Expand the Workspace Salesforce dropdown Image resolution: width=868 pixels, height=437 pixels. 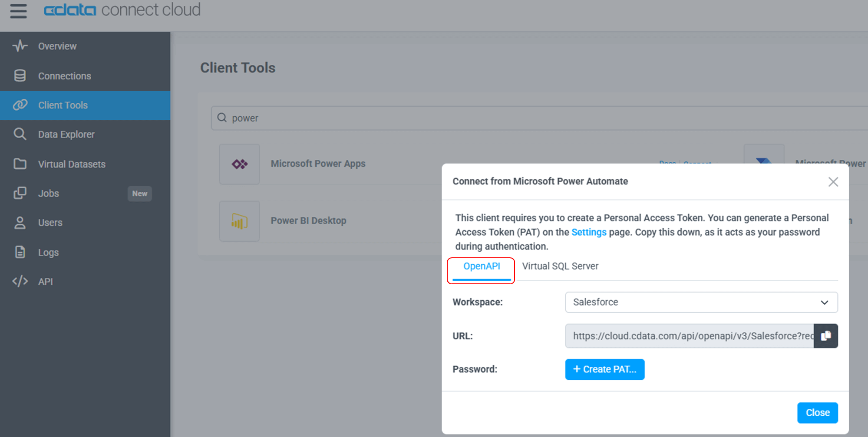[x=701, y=302]
